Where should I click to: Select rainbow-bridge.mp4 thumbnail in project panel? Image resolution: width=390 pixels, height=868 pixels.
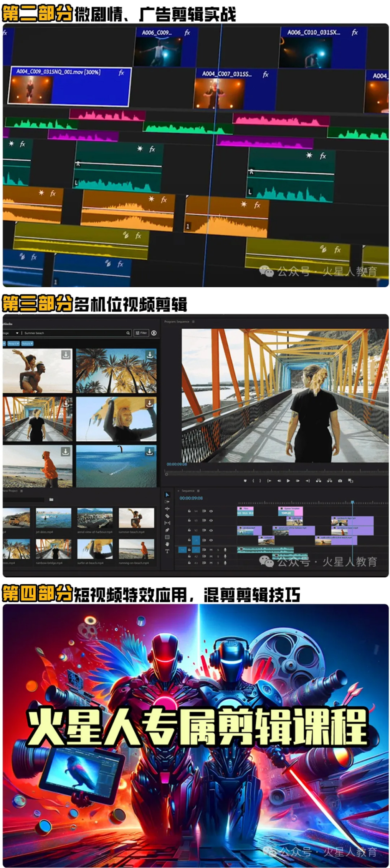pos(53,549)
